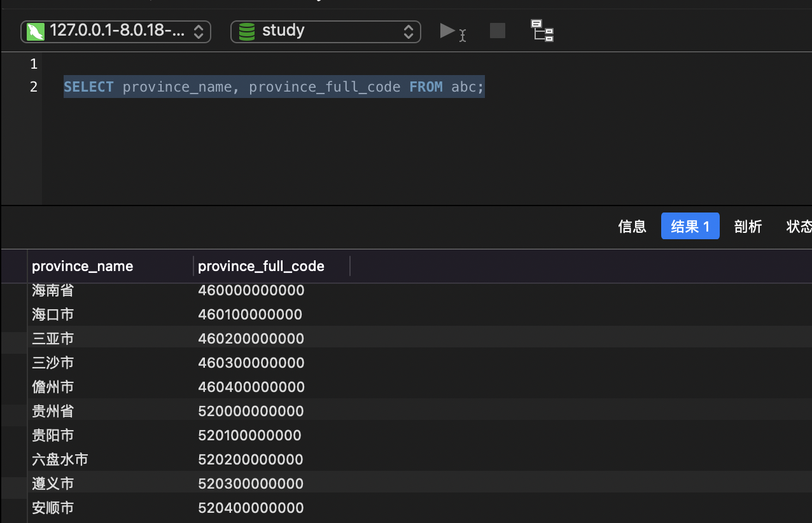Viewport: 812px width, 523px height.
Task: Select the 贵州省 cell
Action: pos(53,411)
